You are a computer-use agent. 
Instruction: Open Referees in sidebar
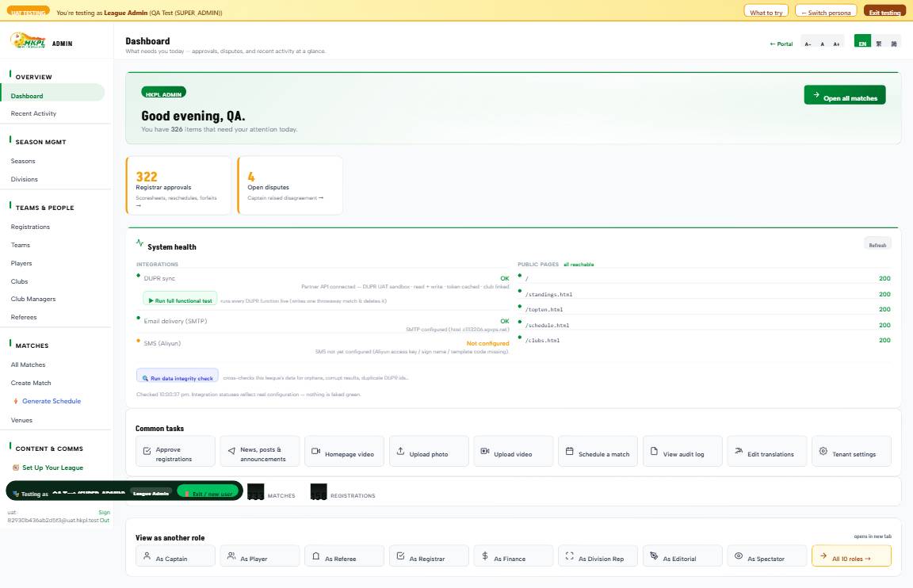[24, 317]
